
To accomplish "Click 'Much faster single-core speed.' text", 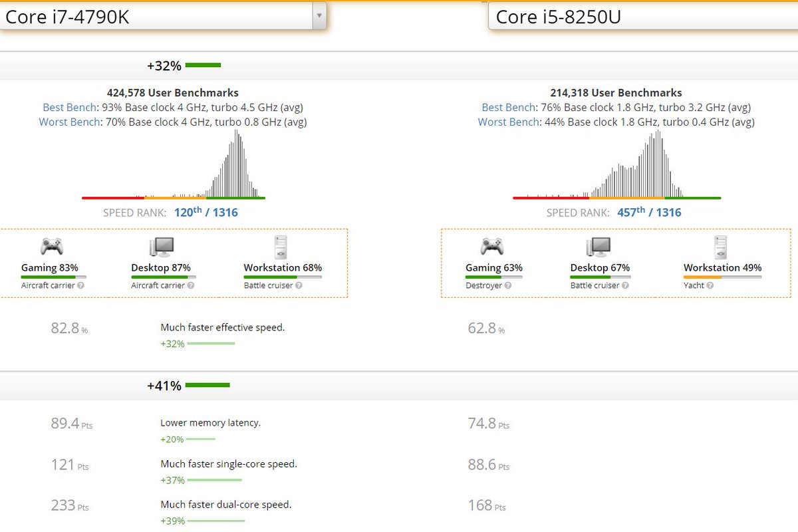I will [x=229, y=464].
